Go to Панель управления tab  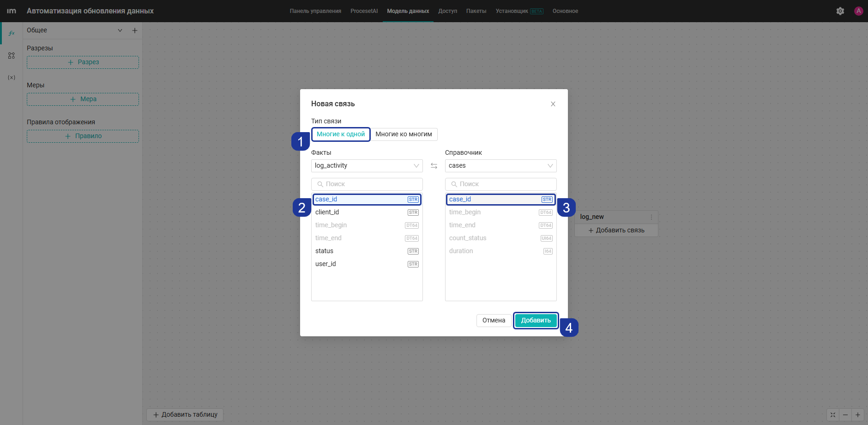pos(315,11)
